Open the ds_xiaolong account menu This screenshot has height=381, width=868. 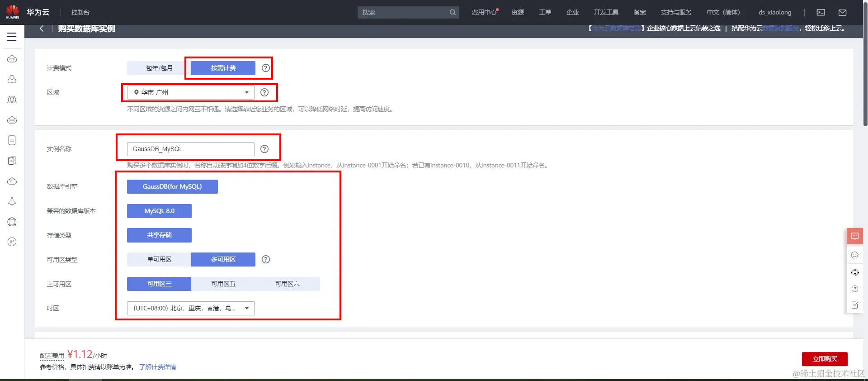pos(775,12)
